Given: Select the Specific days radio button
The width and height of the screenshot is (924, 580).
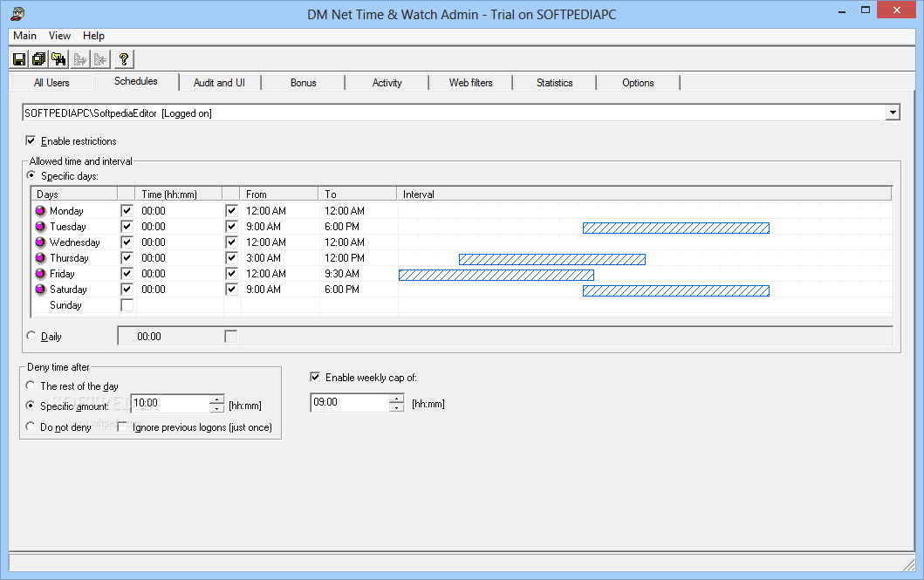Looking at the screenshot, I should click(x=31, y=175).
